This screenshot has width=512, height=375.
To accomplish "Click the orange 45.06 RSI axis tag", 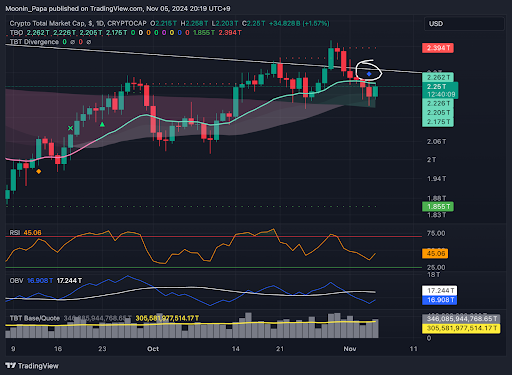I will (435, 254).
